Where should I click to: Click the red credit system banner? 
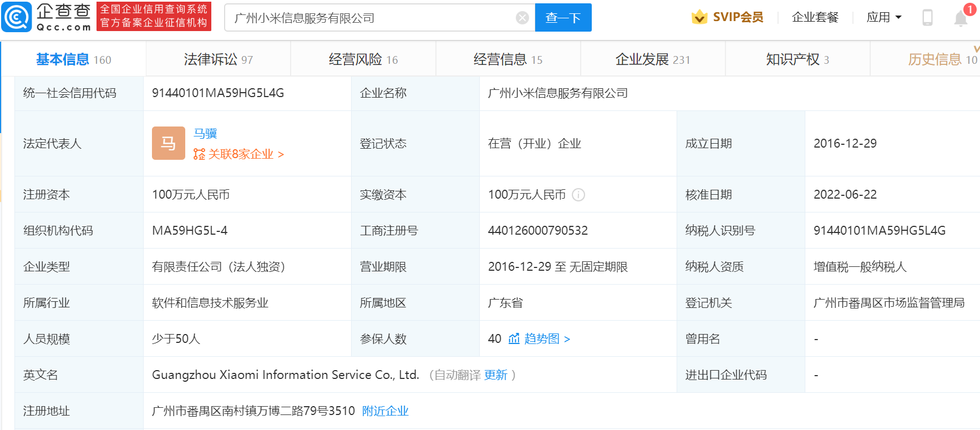[154, 16]
